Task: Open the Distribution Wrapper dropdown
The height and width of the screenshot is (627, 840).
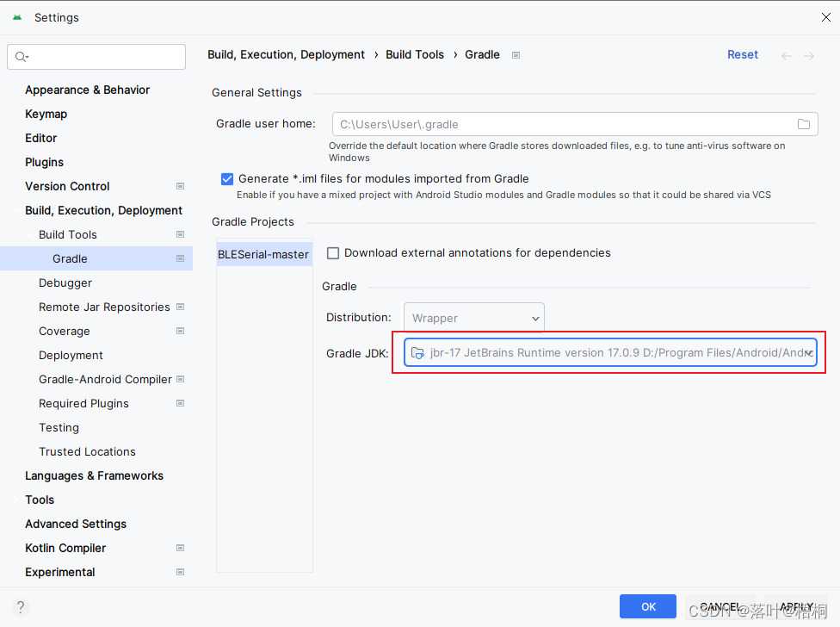Action: (x=474, y=319)
